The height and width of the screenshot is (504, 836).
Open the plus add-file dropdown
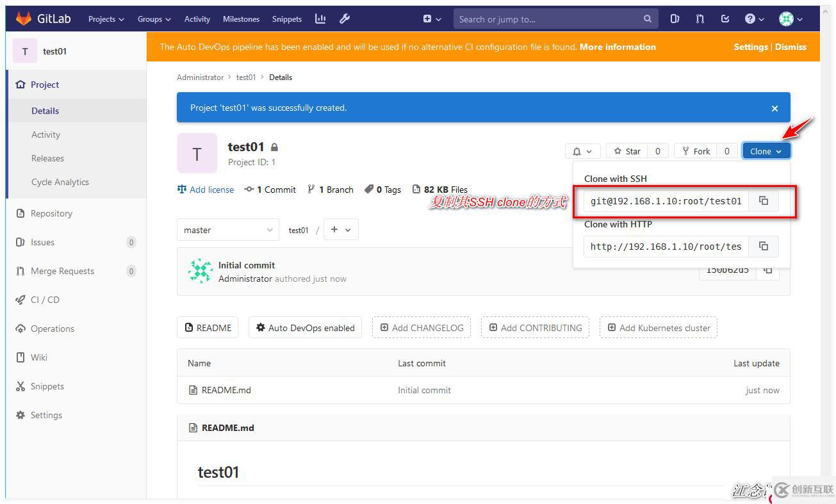341,230
